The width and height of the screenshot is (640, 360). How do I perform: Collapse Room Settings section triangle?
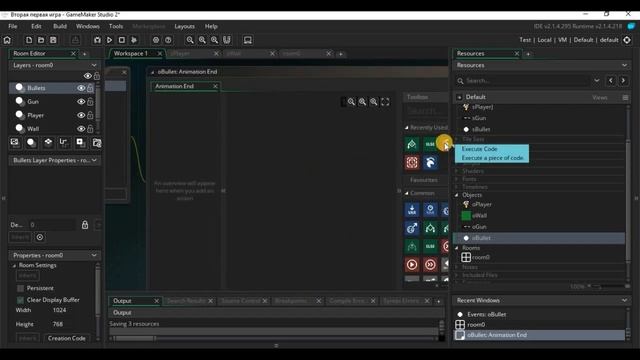click(x=14, y=265)
